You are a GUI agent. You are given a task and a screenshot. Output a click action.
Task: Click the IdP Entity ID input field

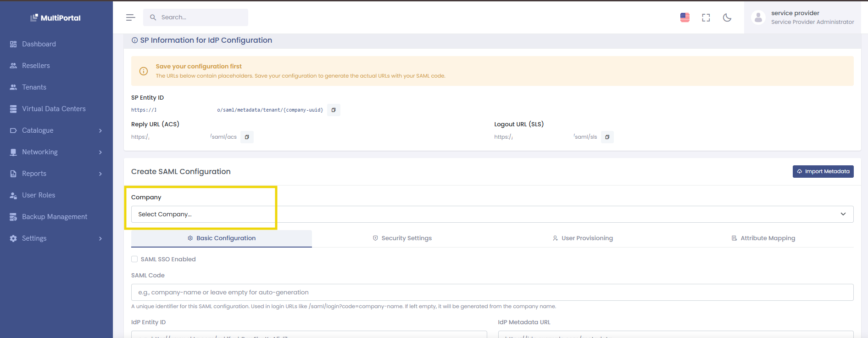[x=309, y=334]
